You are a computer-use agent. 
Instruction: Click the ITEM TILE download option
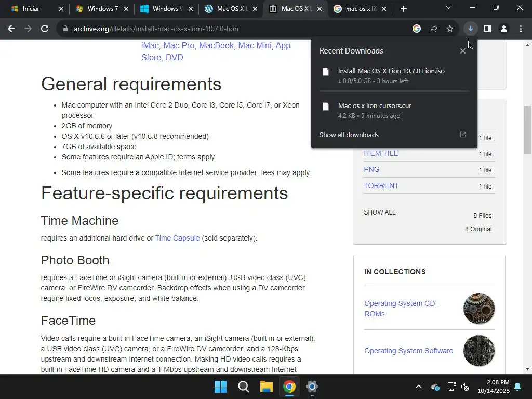[x=381, y=153]
